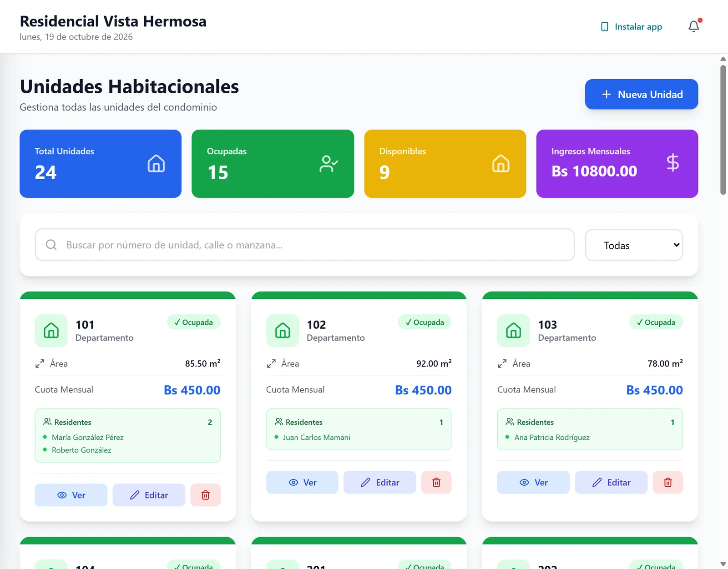Click Nueva Unidad button
This screenshot has height=569, width=728.
642,94
